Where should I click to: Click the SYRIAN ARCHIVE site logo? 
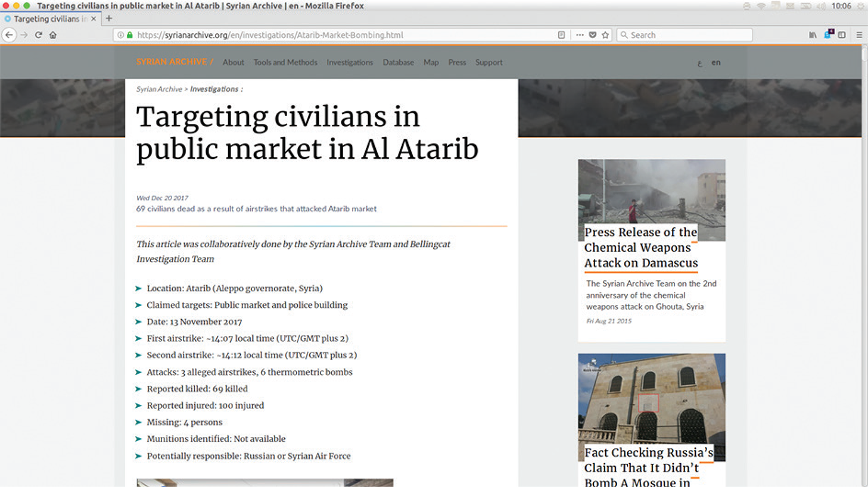[x=175, y=62]
